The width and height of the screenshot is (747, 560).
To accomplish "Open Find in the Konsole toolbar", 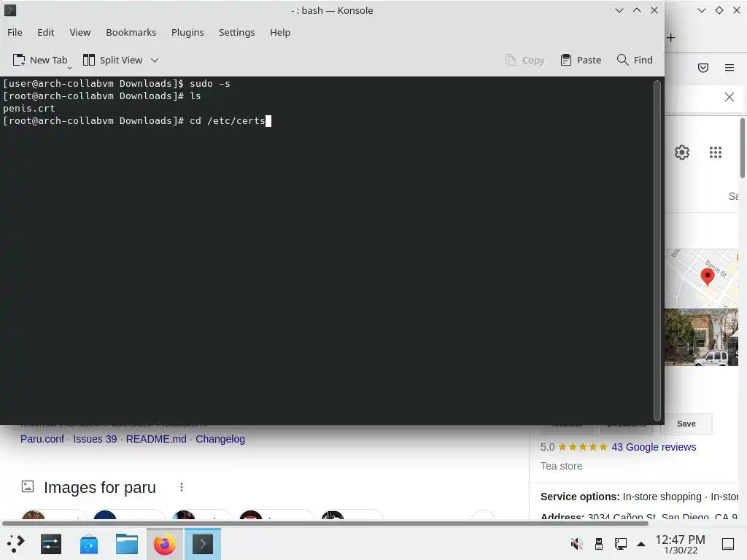I will pyautogui.click(x=635, y=60).
